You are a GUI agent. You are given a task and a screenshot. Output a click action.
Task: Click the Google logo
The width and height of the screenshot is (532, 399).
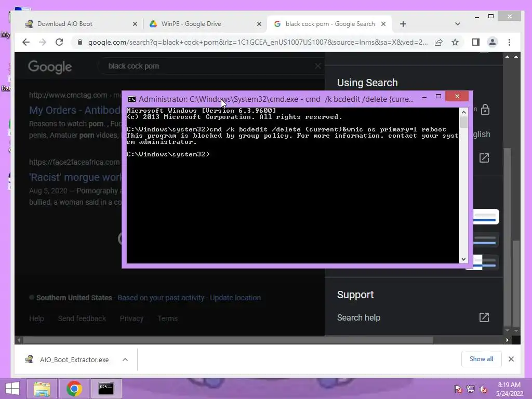(50, 67)
